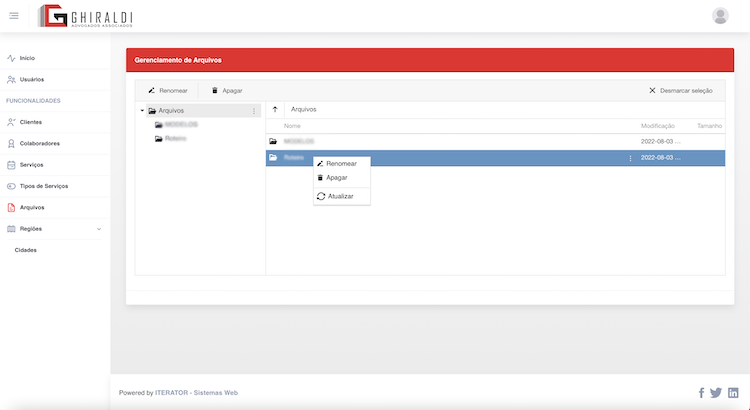Click the red Arquivos file icon
The height and width of the screenshot is (410, 750).
[11, 208]
